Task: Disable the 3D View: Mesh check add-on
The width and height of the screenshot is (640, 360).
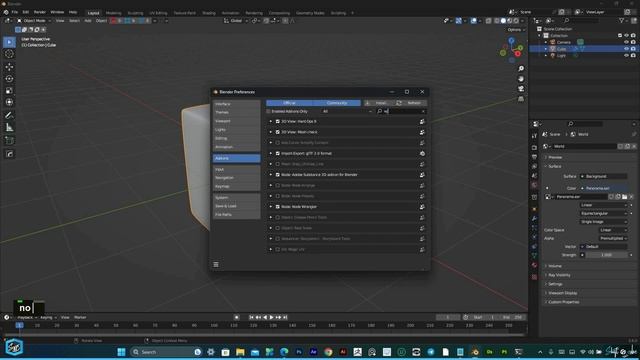Action: [278, 132]
